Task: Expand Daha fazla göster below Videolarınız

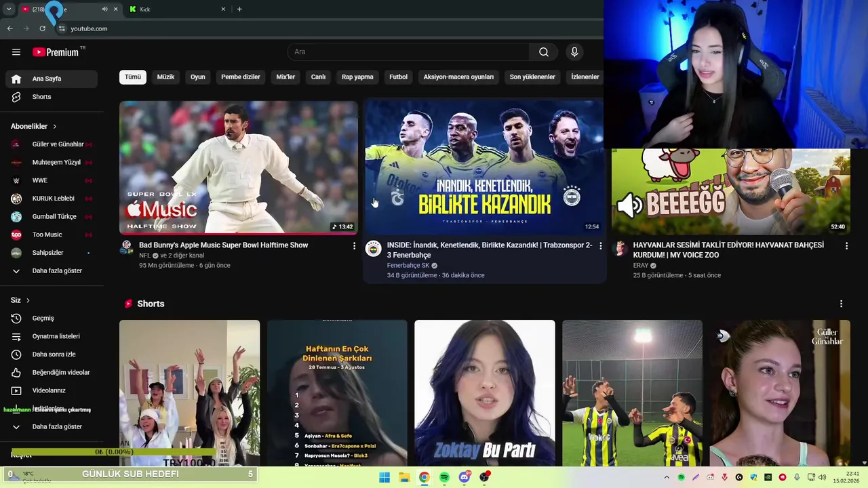Action: 52,427
